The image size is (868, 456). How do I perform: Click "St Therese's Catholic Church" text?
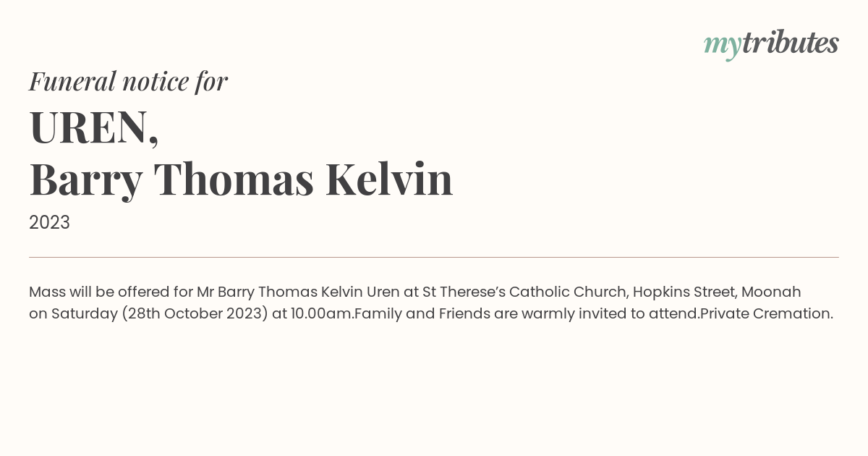pos(525,292)
